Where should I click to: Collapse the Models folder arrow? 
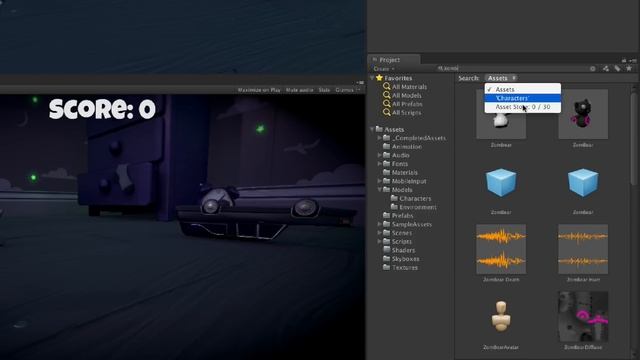(379, 189)
